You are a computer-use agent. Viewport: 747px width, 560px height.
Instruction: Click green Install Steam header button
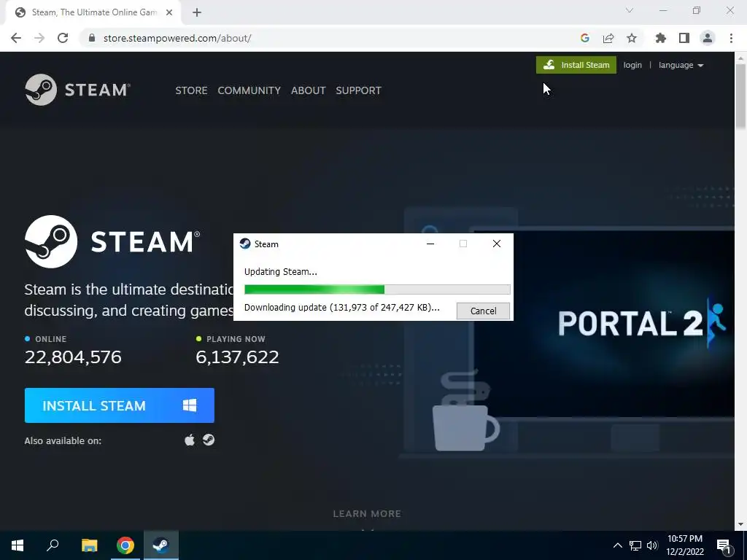point(576,65)
